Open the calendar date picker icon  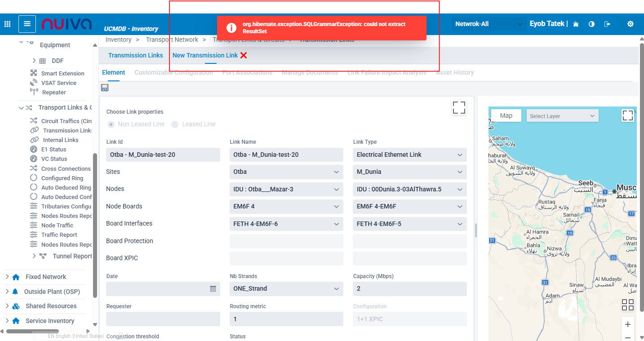[x=213, y=289]
